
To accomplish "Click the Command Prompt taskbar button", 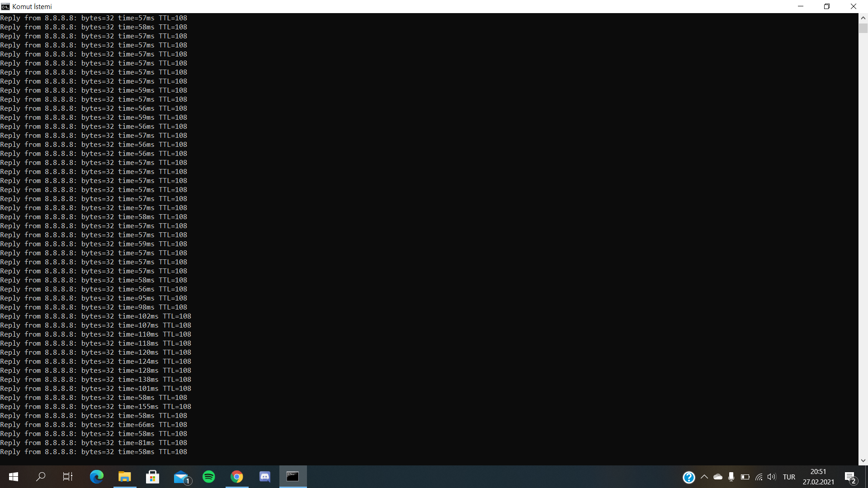I will 293,477.
